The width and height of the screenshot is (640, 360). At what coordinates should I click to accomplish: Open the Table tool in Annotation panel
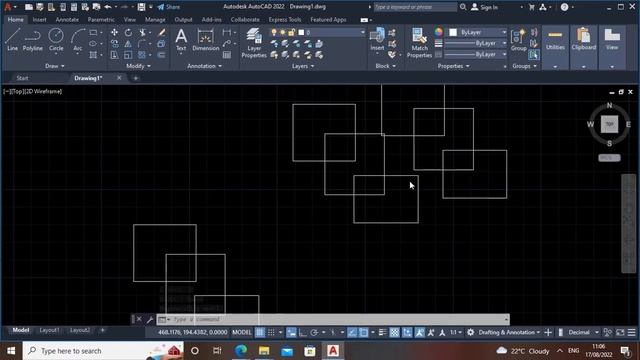pos(227,55)
